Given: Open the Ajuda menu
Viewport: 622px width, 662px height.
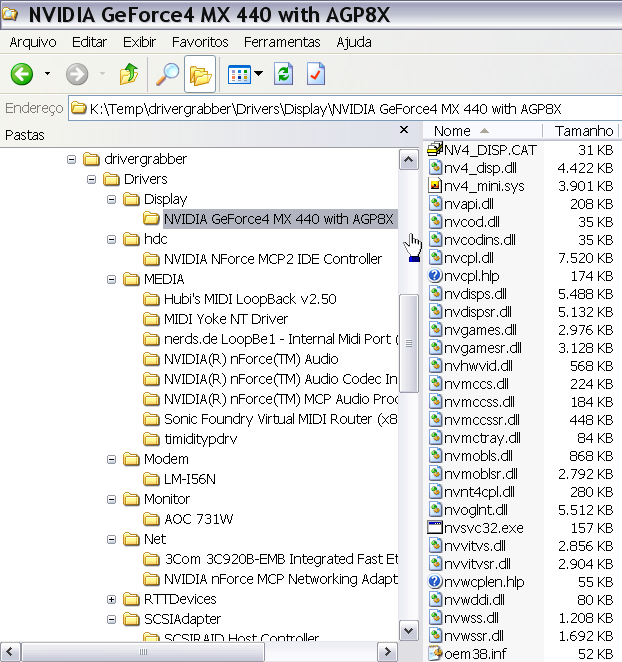Looking at the screenshot, I should pyautogui.click(x=354, y=42).
